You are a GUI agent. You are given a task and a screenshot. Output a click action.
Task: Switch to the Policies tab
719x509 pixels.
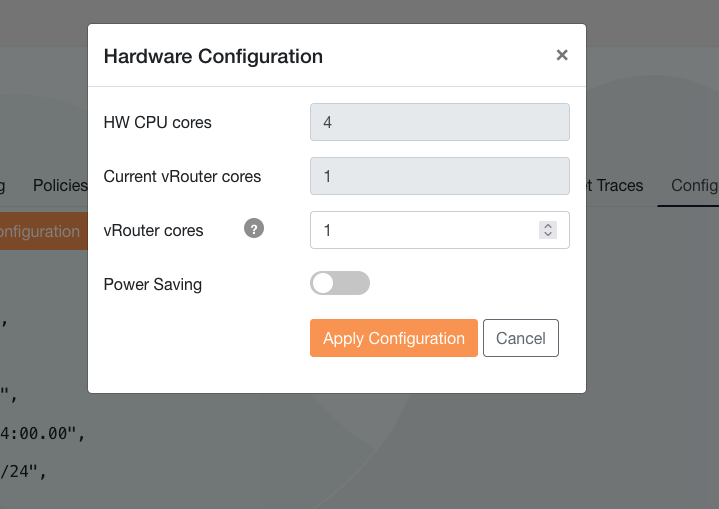pyautogui.click(x=60, y=185)
